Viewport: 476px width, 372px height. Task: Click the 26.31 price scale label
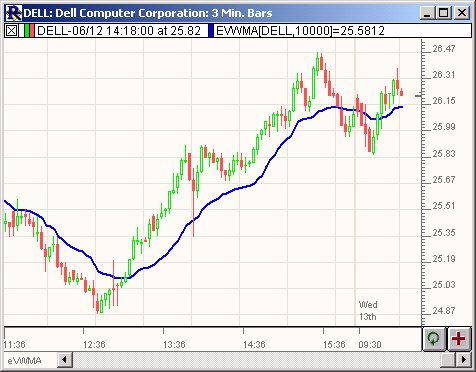point(444,75)
